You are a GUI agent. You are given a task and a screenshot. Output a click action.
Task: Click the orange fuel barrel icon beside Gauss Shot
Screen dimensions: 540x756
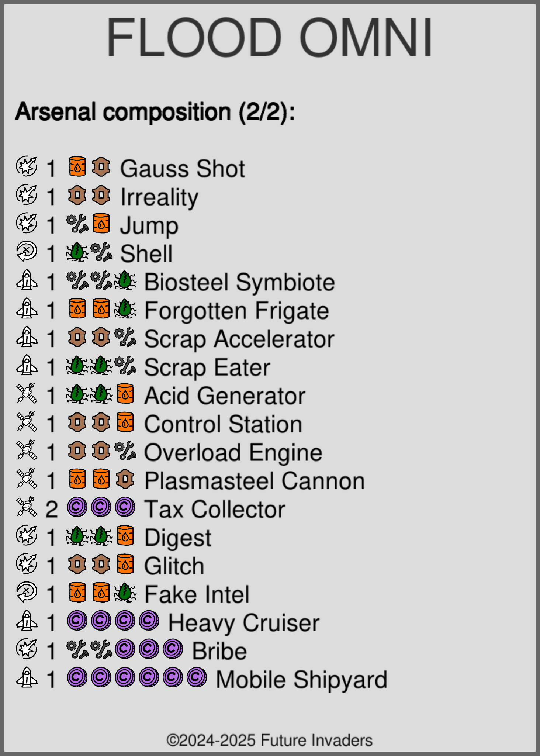coord(77,167)
